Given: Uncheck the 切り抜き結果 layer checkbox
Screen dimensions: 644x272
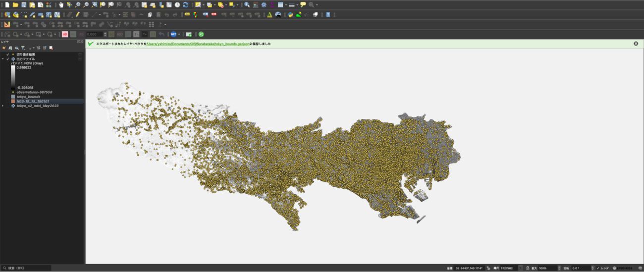Looking at the screenshot, I should pos(8,54).
